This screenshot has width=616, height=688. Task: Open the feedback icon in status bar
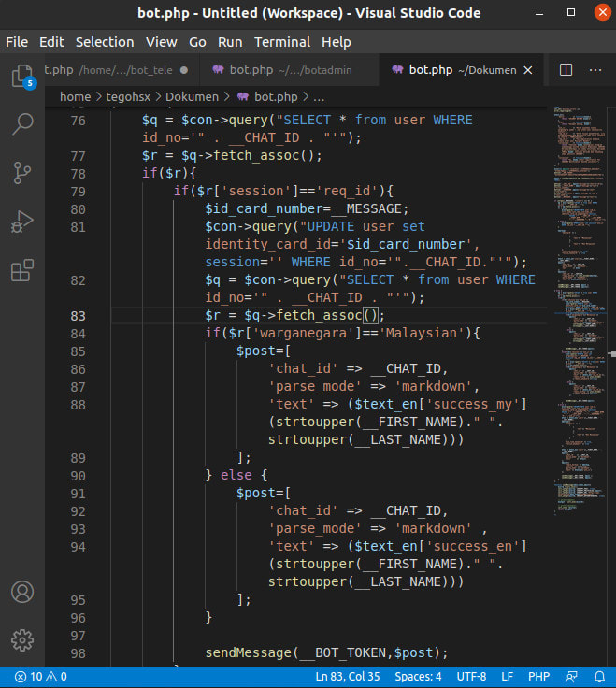click(x=572, y=677)
